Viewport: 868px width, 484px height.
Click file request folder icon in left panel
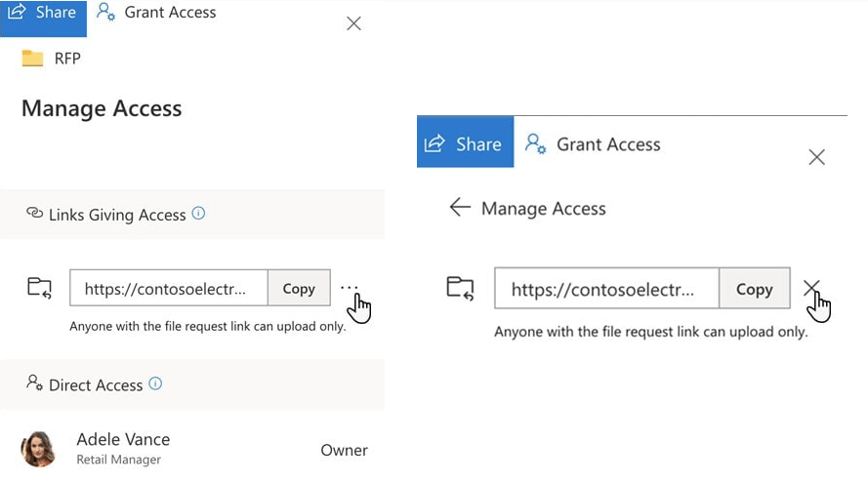[39, 287]
